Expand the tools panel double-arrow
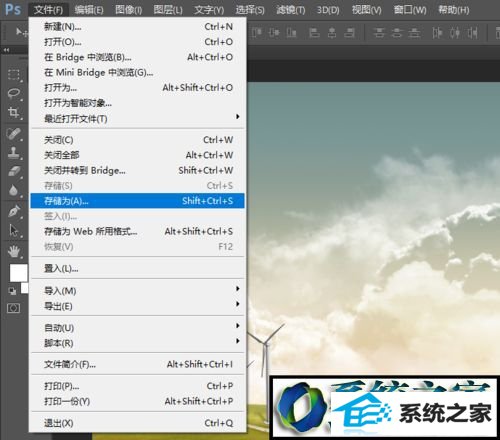This screenshot has height=440, width=500. pos(6,50)
